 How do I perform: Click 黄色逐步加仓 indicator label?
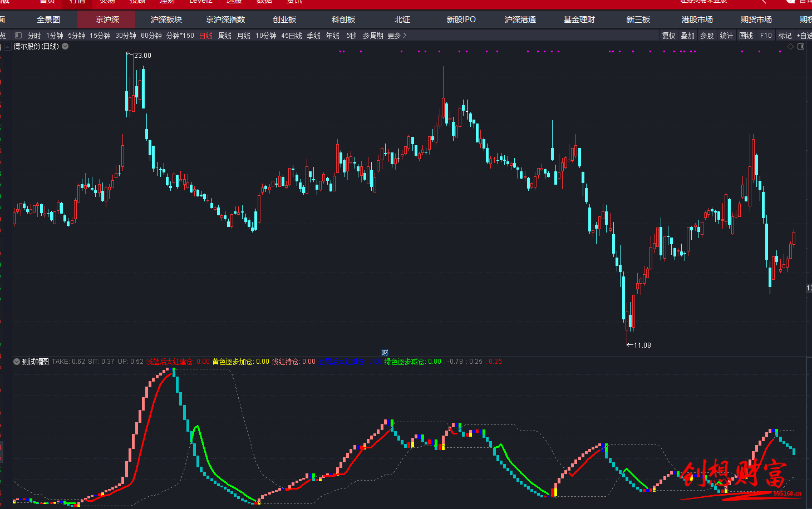pos(233,362)
